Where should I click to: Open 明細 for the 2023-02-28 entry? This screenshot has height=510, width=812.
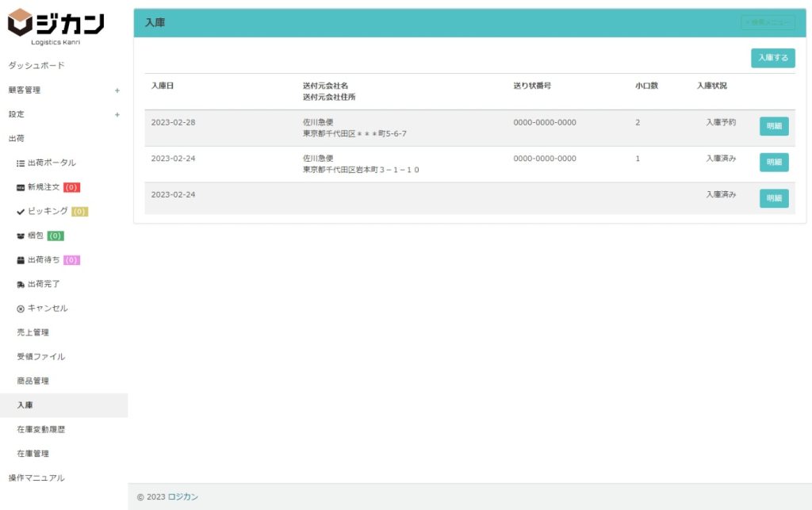(x=773, y=126)
